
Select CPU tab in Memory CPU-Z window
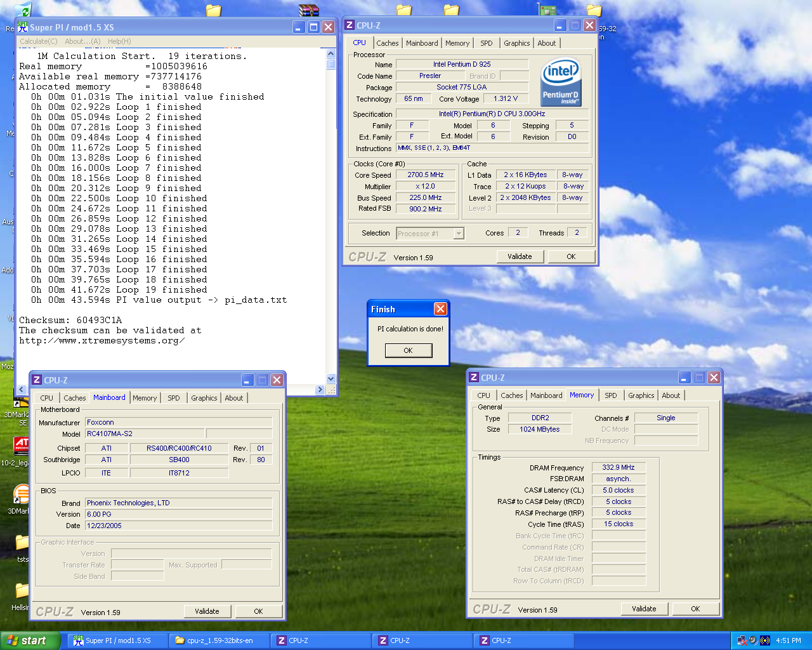tap(484, 395)
